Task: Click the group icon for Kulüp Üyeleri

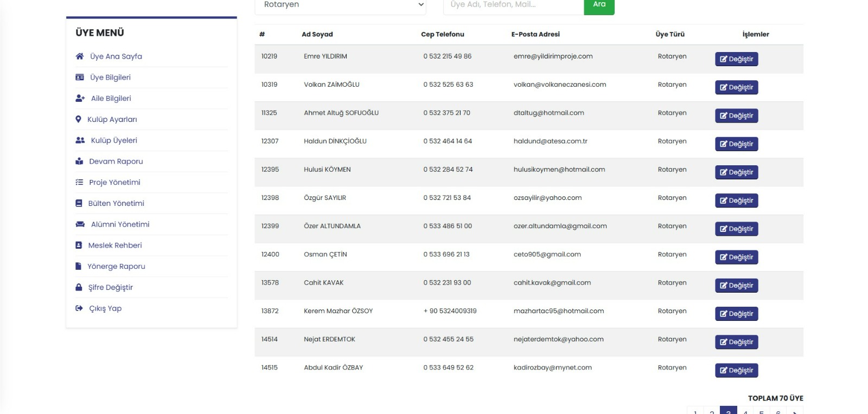Action: click(x=80, y=140)
